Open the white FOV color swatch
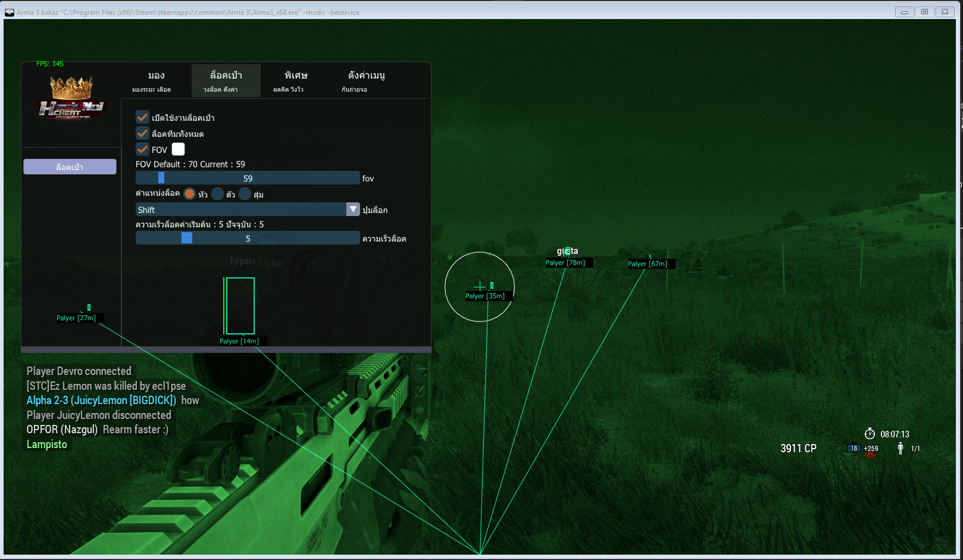The height and width of the screenshot is (560, 963). pyautogui.click(x=179, y=149)
